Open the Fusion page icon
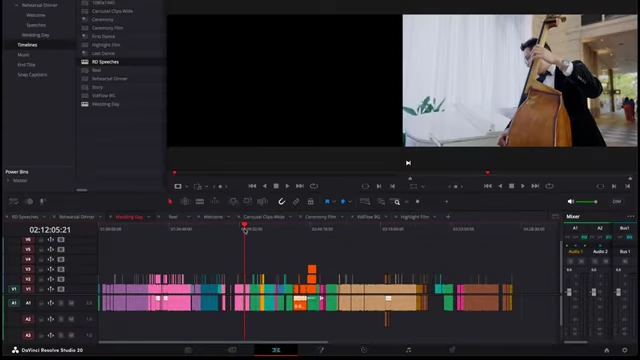Screen dimensions: 640x360 [x=320, y=350]
